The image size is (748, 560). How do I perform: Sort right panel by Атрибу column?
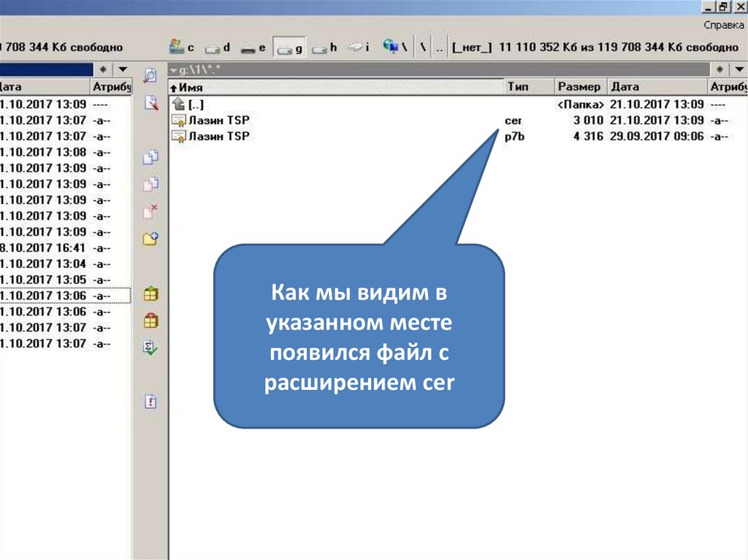(x=728, y=87)
